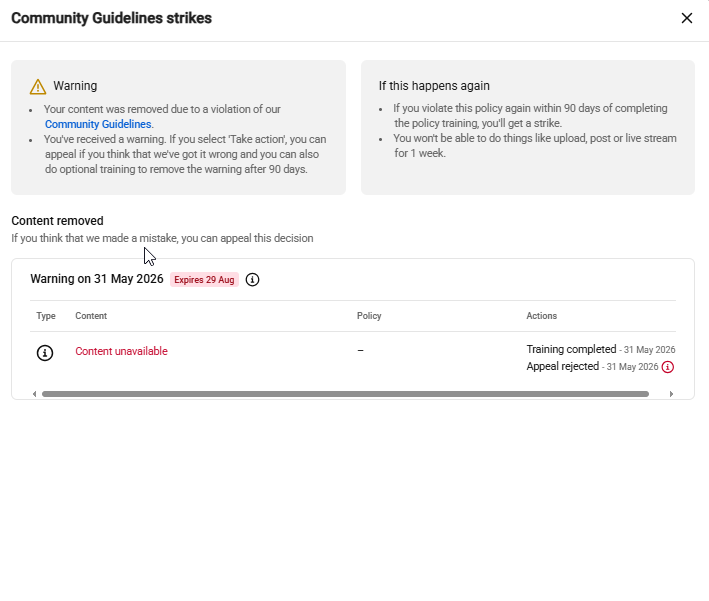Click the Training completed status text
Screen dimensions: 709x601
[571, 349]
